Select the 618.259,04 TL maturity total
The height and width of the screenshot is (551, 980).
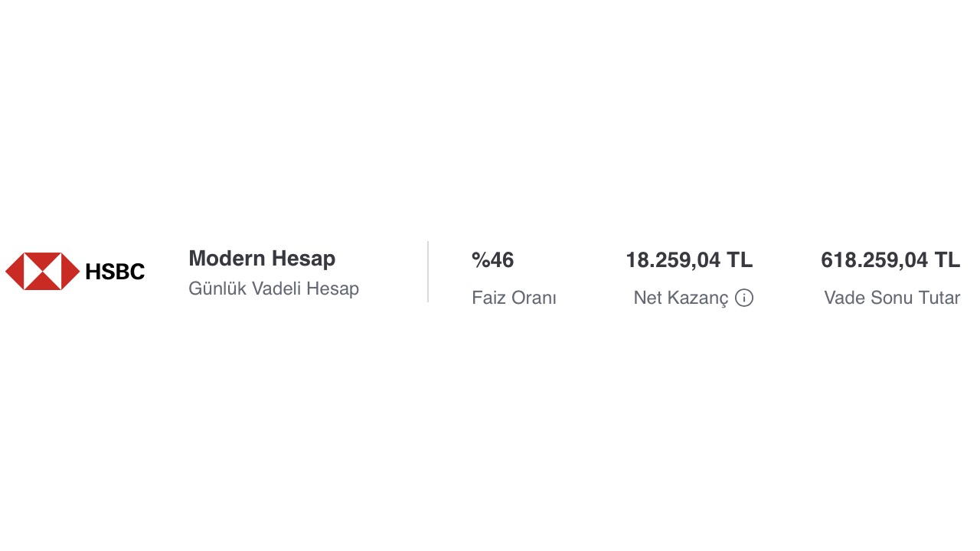point(890,260)
